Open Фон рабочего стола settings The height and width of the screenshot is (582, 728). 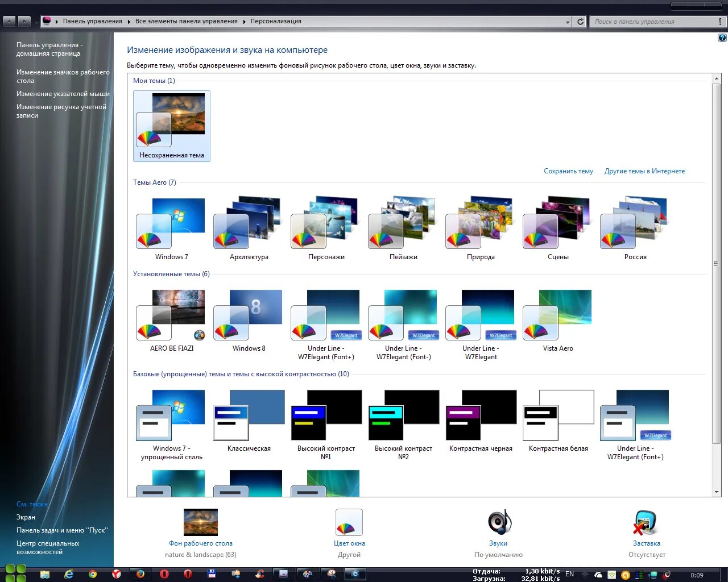201,543
